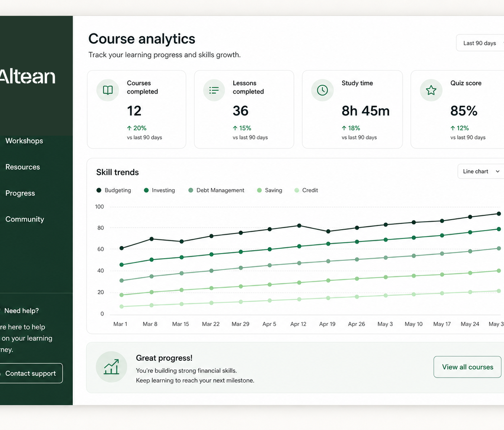Click the Study time value 8h 45m

(365, 111)
